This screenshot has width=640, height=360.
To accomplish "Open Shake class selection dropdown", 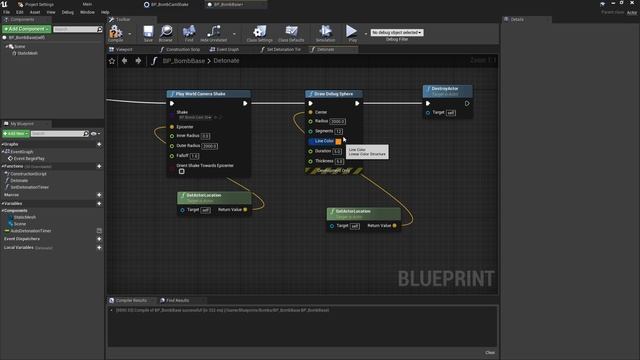I will pyautogui.click(x=196, y=118).
